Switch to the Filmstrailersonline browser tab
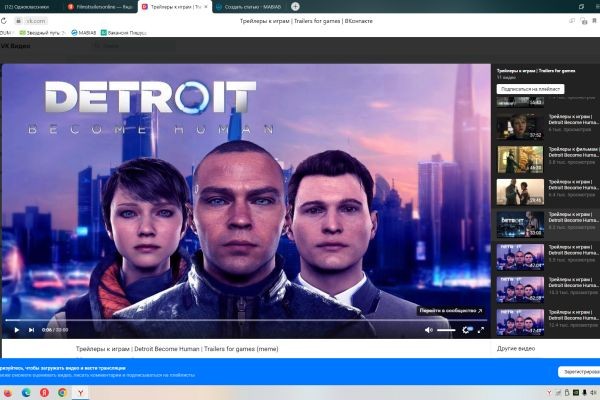Screen dimensions: 600x400 (101, 7)
